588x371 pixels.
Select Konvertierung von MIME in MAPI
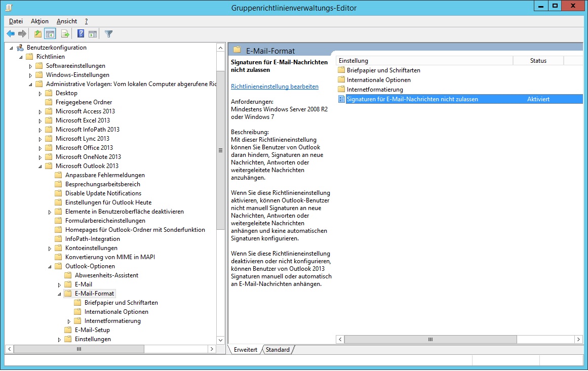(x=110, y=257)
